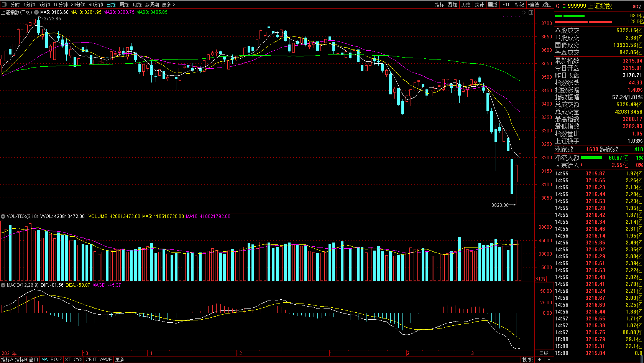Switch indicator set to 指标A

pyautogui.click(x=7, y=360)
